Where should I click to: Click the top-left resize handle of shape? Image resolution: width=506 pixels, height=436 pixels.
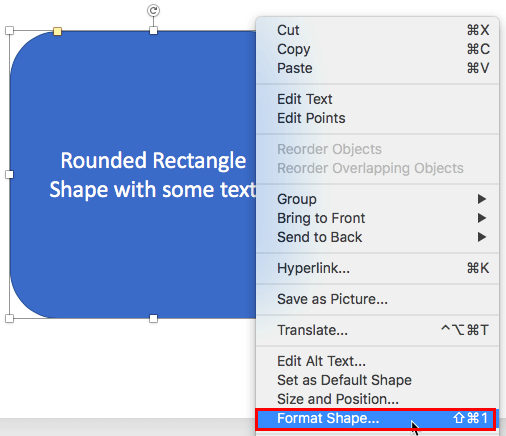coord(9,31)
